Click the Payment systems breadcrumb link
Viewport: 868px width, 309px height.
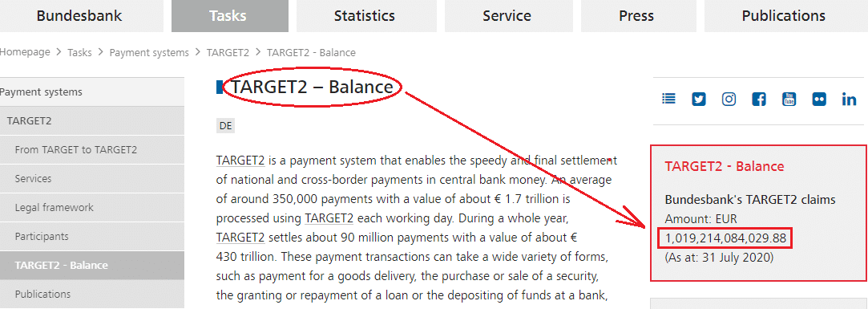tap(149, 53)
